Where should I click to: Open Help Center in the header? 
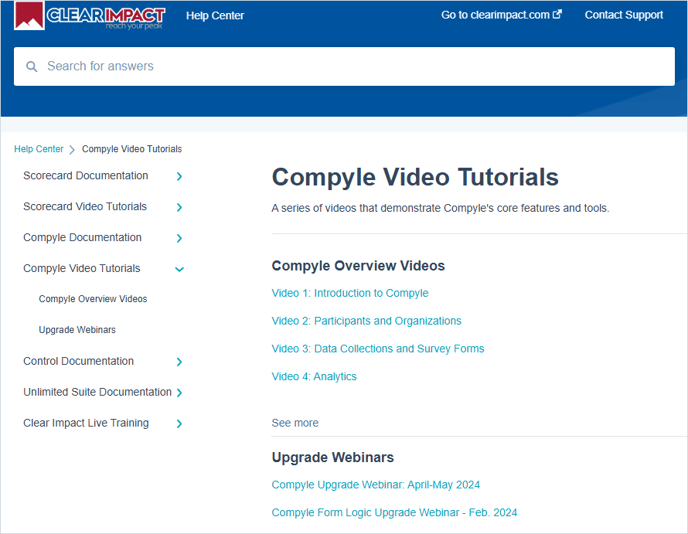215,16
